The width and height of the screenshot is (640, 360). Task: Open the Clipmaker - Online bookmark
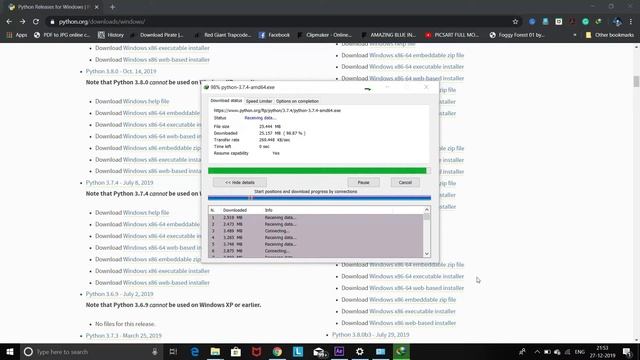click(x=324, y=35)
